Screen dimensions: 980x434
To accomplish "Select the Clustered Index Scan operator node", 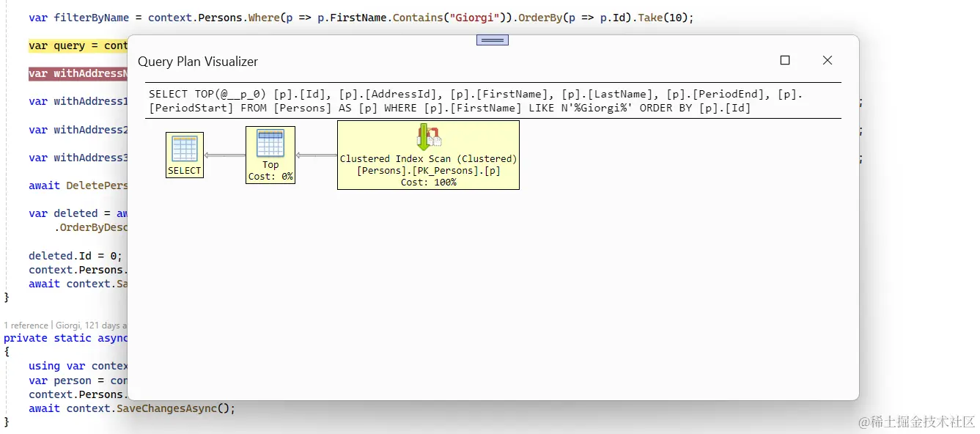I will (x=428, y=158).
